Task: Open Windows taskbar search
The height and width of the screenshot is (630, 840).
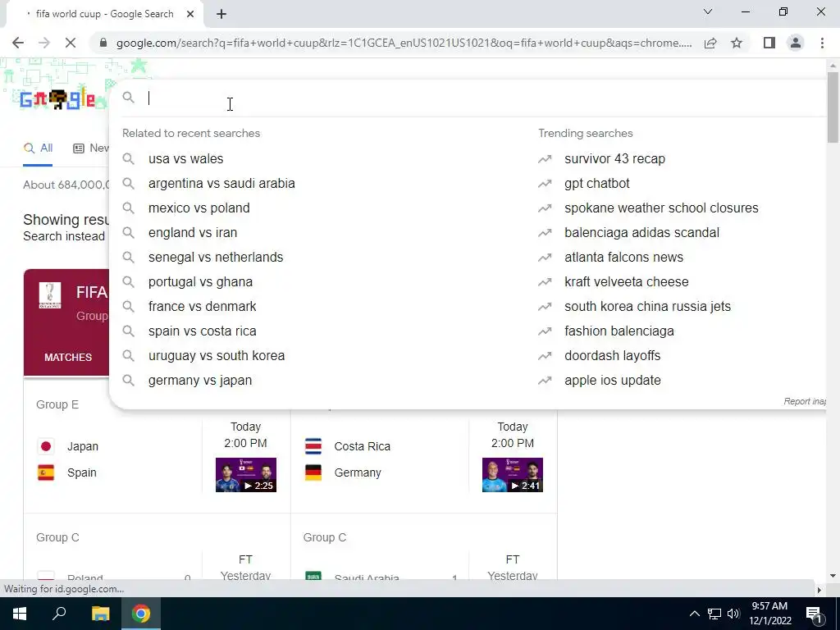Action: point(59,614)
